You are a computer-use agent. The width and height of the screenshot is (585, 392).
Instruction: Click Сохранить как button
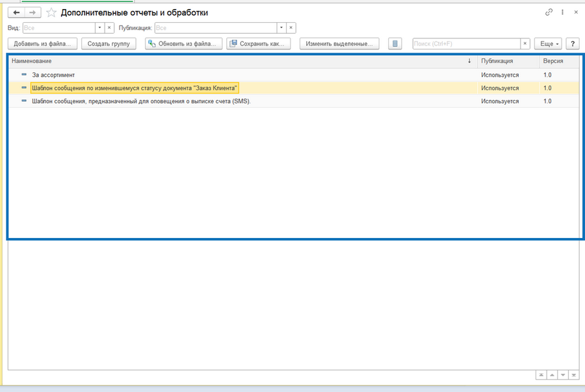(259, 44)
